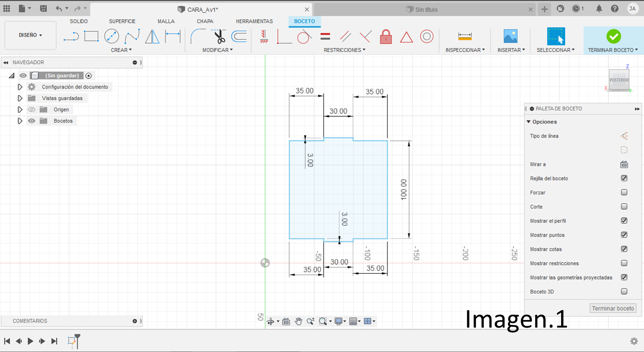Enable Mostrar restricciones checkbox
Image resolution: width=644 pixels, height=352 pixels.
pos(624,263)
